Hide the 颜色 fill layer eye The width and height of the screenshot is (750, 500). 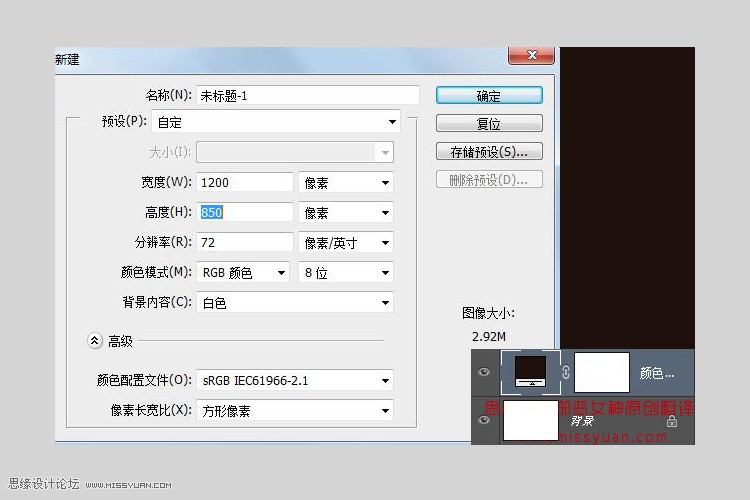484,372
